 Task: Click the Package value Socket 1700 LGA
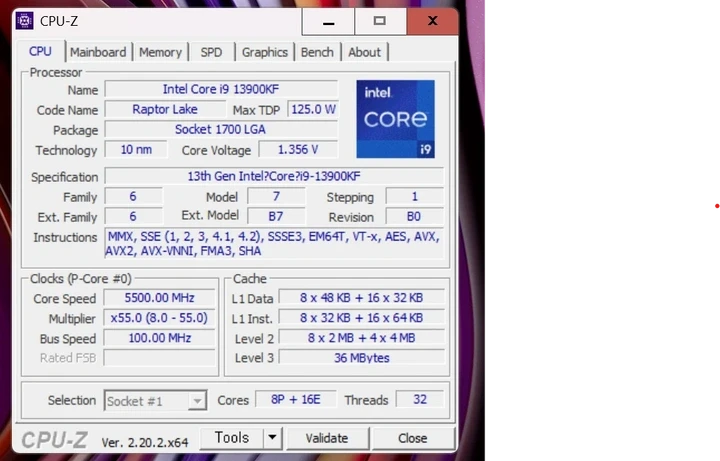pos(221,129)
